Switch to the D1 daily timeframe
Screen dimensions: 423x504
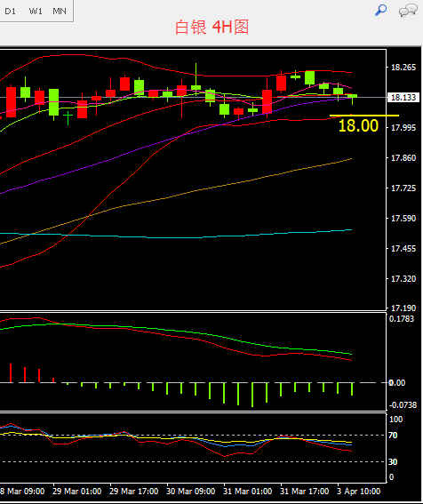[x=10, y=12]
